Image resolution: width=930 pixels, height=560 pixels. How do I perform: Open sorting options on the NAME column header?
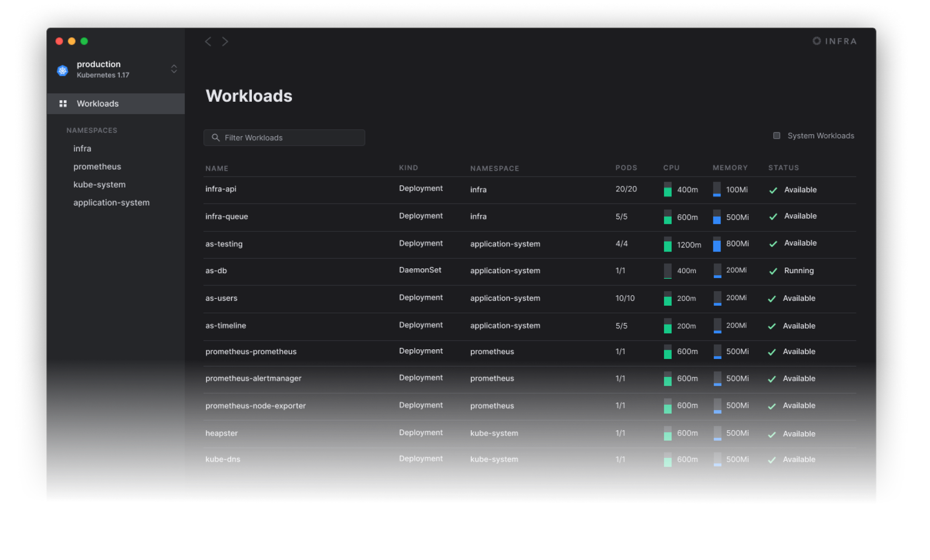(x=217, y=168)
